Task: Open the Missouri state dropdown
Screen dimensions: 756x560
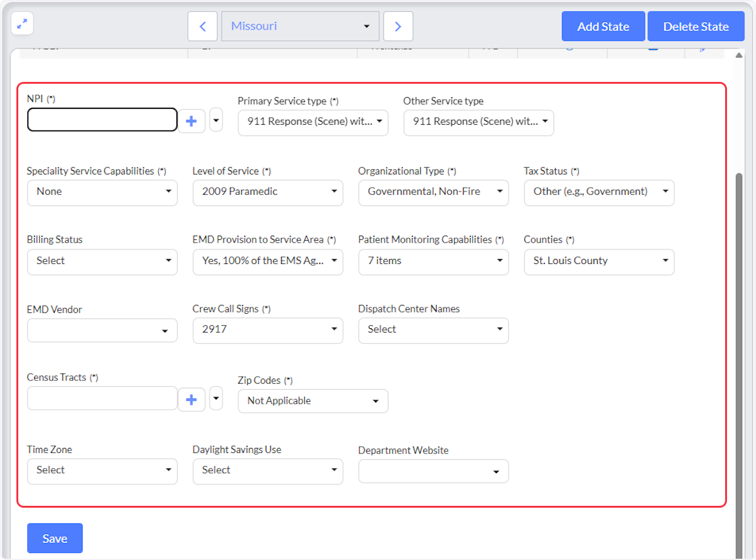Action: 300,26
